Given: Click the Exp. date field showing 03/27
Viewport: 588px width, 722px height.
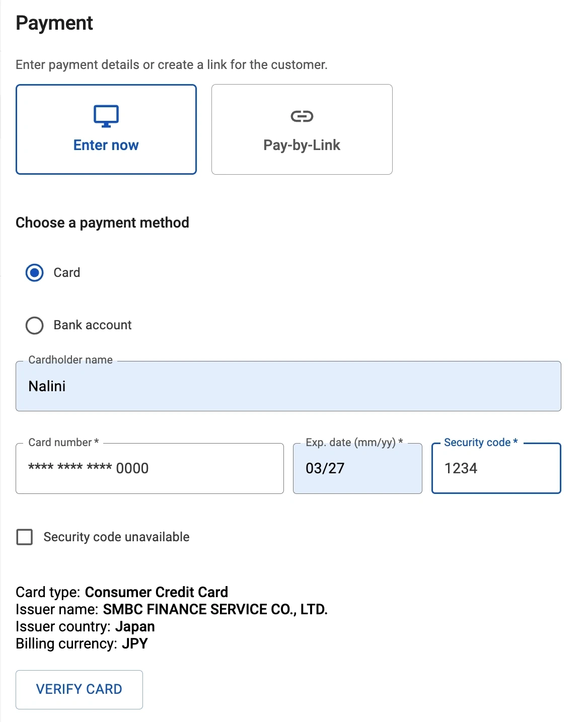Looking at the screenshot, I should click(357, 468).
